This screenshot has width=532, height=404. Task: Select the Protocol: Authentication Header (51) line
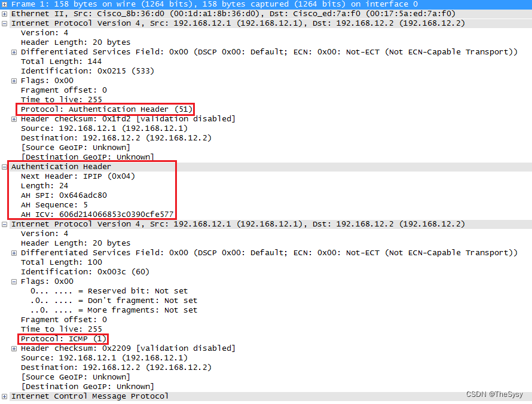(106, 109)
